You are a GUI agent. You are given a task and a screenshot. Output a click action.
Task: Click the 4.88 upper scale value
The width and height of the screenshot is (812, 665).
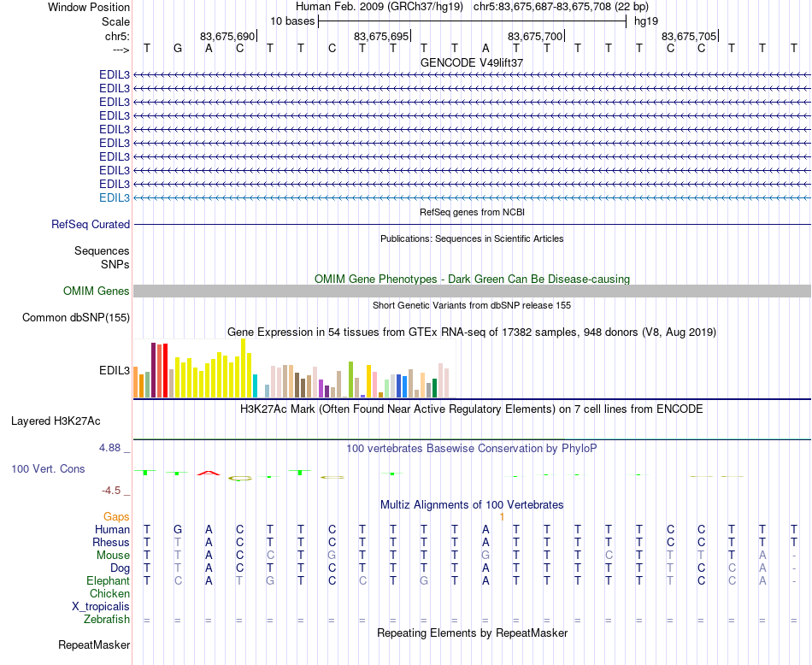[109, 448]
